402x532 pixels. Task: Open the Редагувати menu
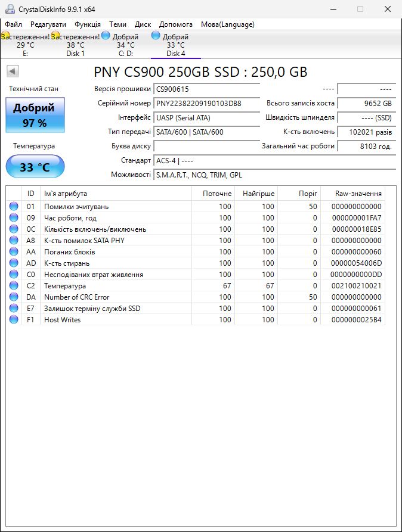[x=48, y=24]
